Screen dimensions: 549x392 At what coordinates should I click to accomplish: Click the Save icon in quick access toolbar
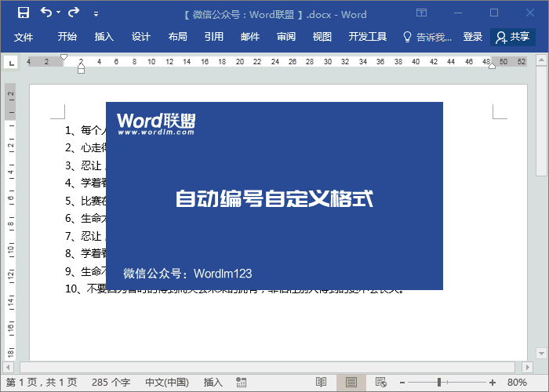click(24, 13)
